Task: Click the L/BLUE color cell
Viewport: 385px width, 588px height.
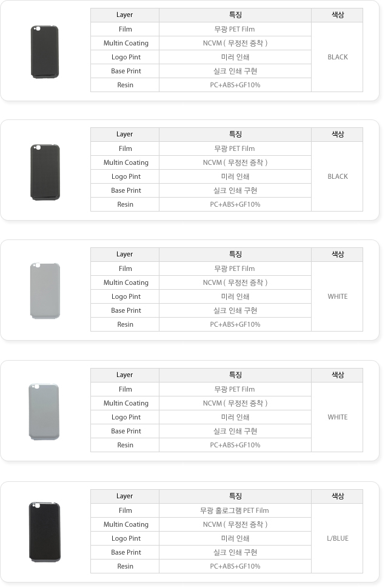Action: click(x=337, y=538)
